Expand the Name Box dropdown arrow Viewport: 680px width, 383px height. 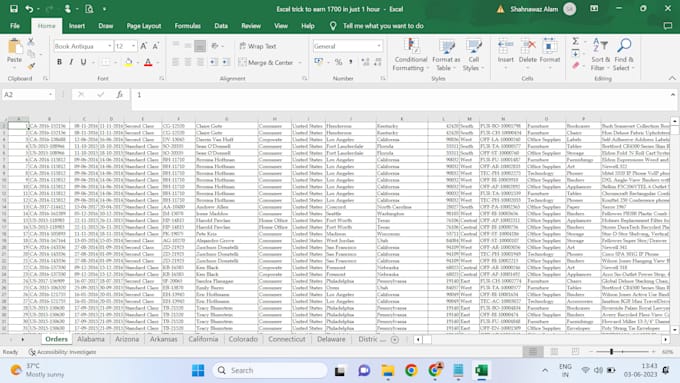click(50, 95)
